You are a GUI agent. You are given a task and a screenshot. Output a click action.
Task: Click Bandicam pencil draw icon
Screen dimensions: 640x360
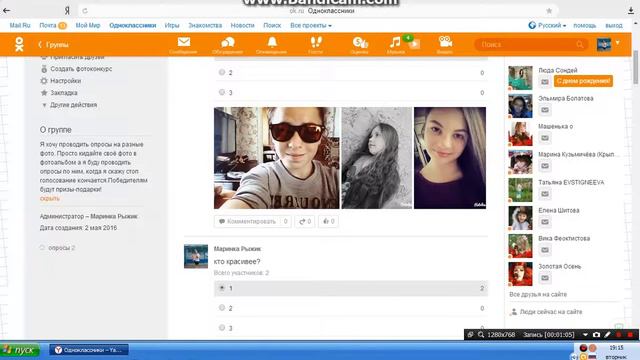tap(607, 335)
